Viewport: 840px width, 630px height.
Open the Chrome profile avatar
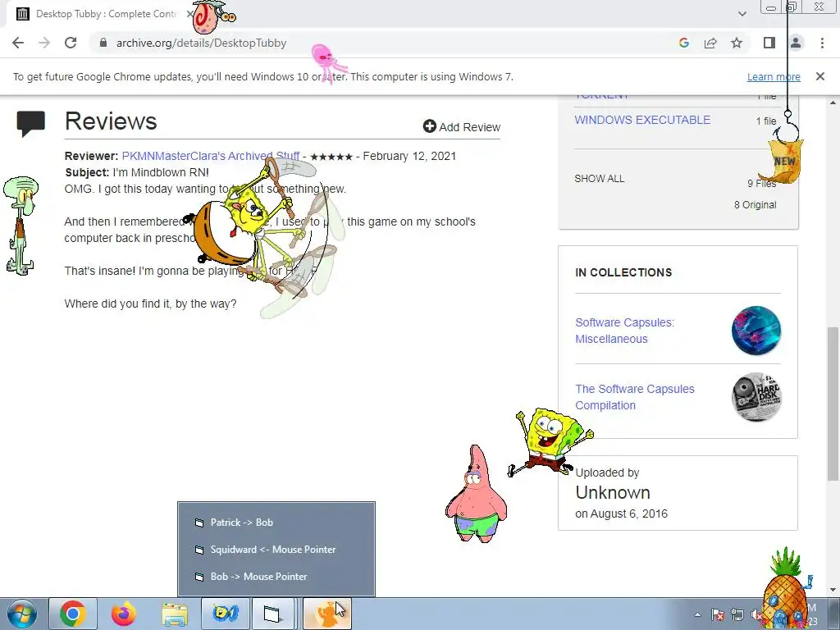(x=796, y=43)
